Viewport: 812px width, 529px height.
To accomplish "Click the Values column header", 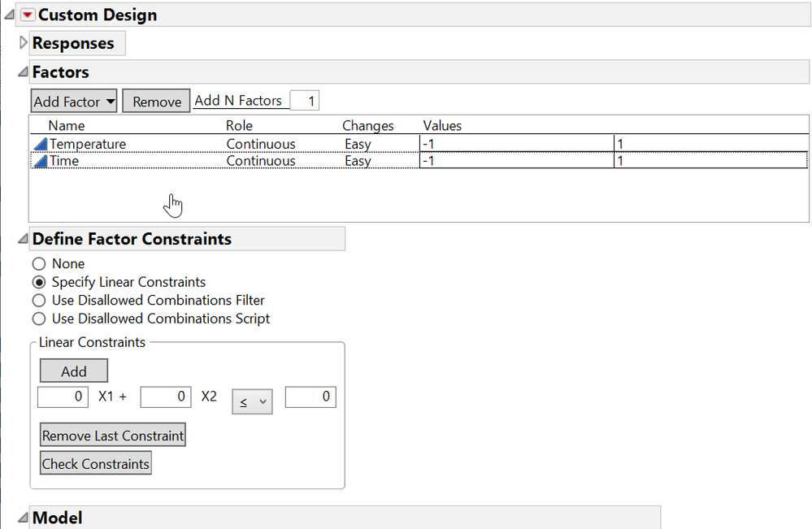I will click(442, 126).
